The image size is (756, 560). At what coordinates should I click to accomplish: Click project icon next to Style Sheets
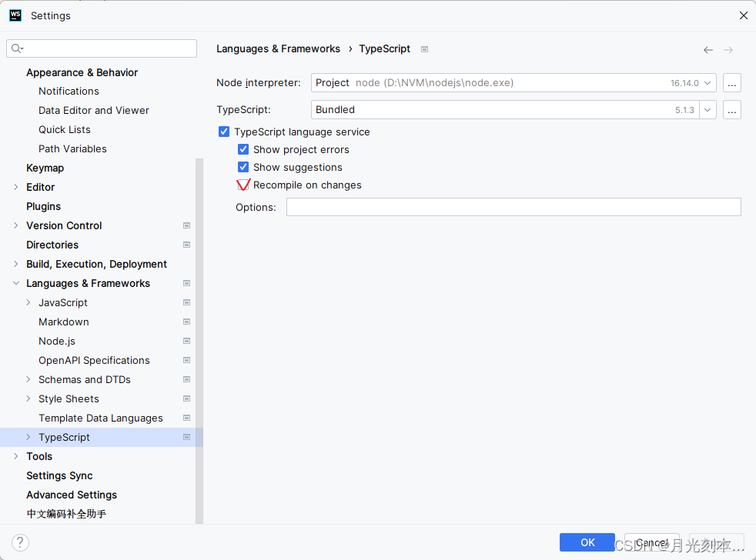click(186, 399)
